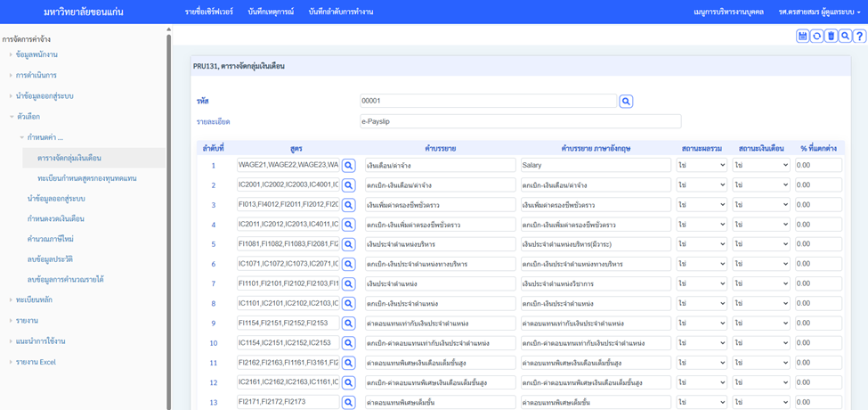Click the รายละเอียด field containing e-Payslip

pyautogui.click(x=520, y=121)
